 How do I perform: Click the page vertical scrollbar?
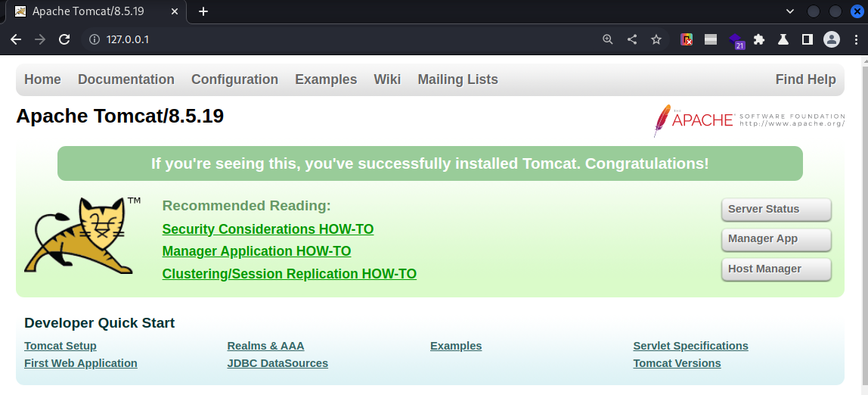864,225
